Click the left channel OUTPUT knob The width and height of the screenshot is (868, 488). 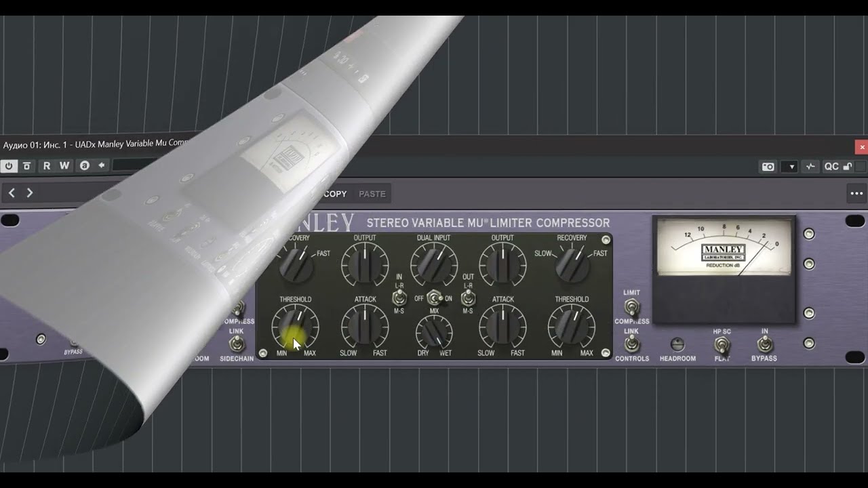pyautogui.click(x=365, y=264)
